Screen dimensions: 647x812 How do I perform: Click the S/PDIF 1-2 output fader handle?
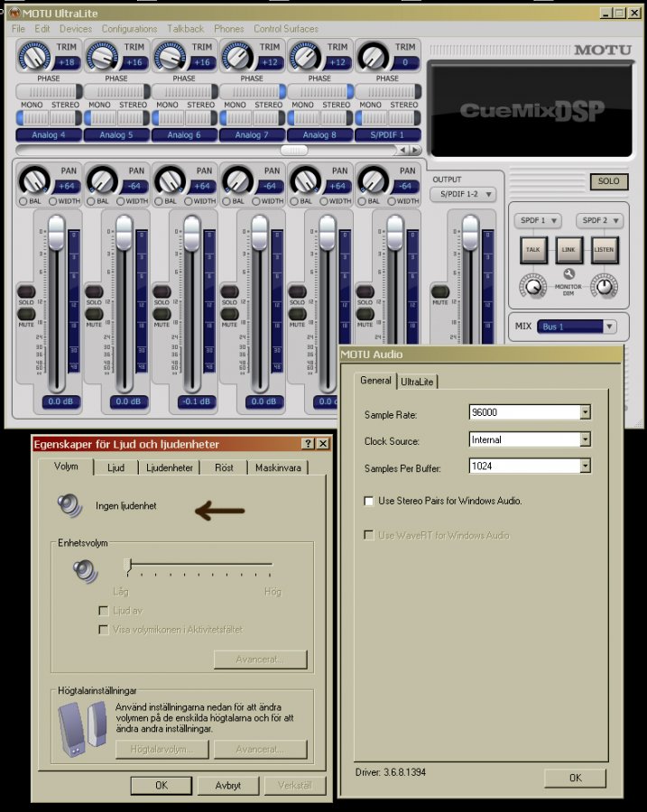[470, 233]
